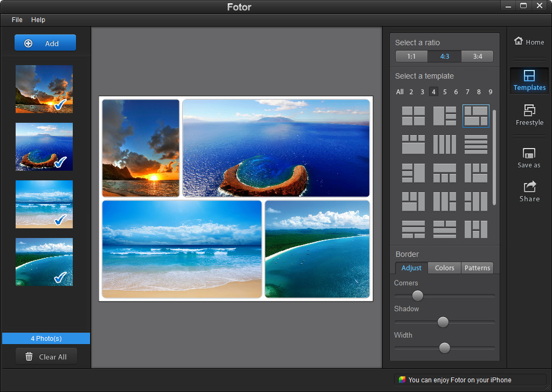
Task: Show All template counts
Action: [399, 92]
